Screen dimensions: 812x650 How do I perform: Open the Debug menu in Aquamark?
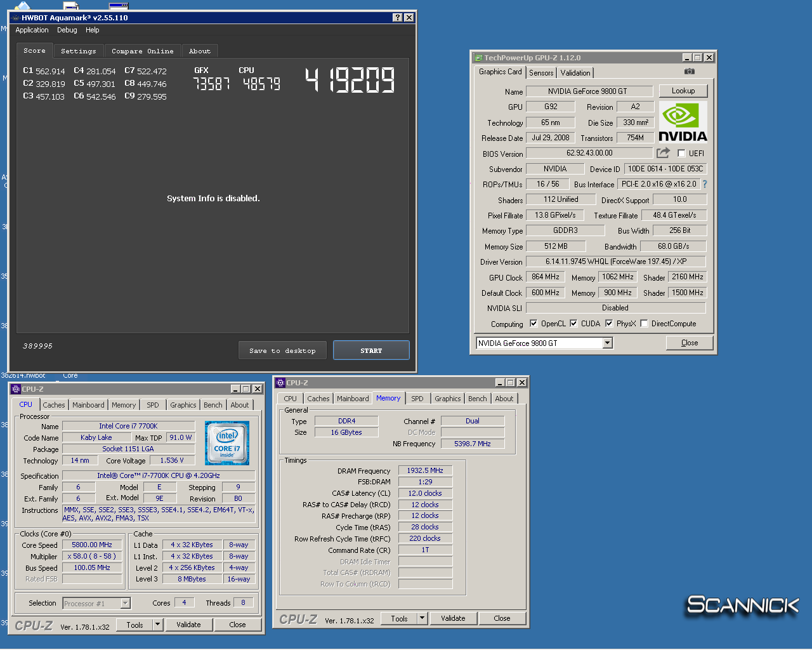pos(67,30)
